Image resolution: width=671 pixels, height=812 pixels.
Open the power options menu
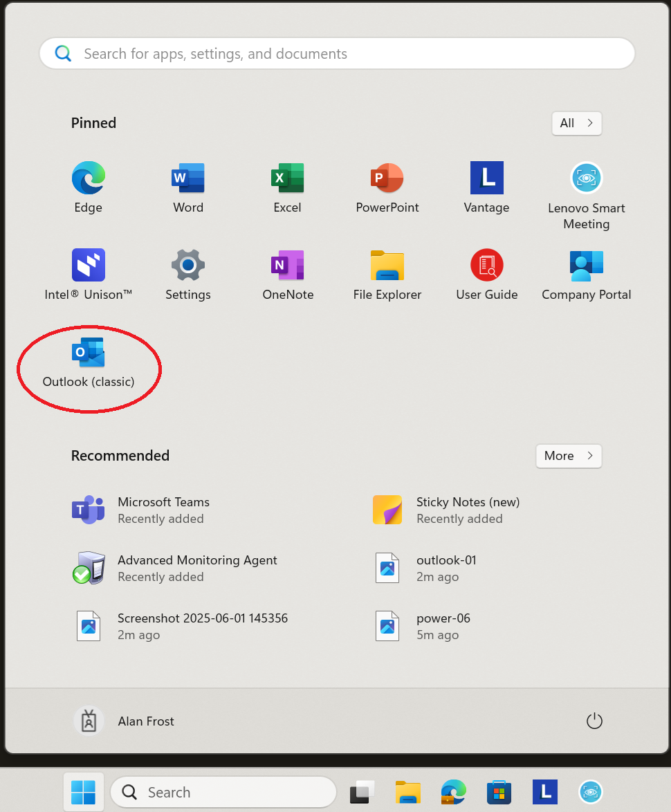click(594, 721)
